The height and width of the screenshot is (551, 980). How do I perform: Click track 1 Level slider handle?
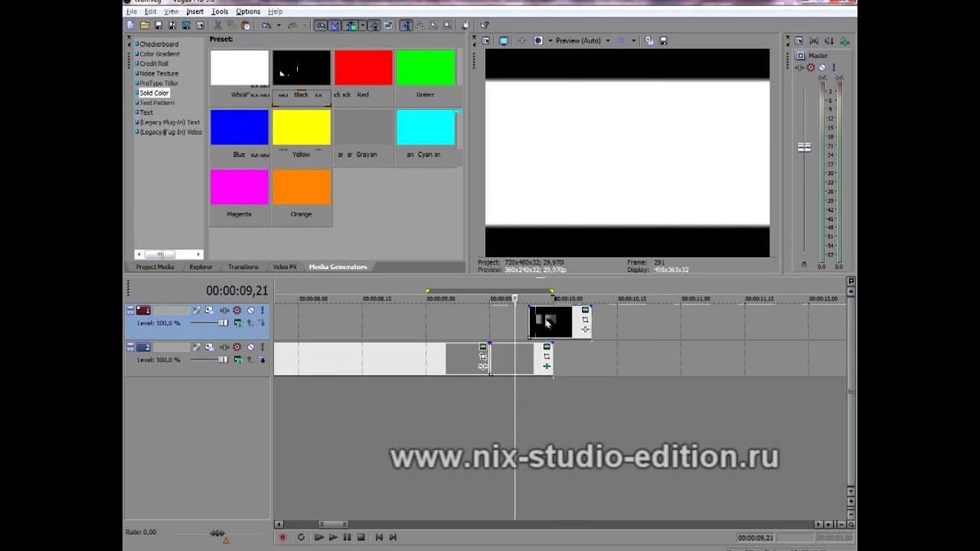(223, 323)
